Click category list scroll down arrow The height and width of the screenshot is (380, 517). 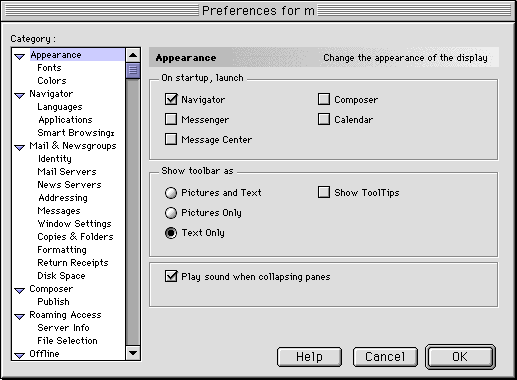pyautogui.click(x=133, y=353)
